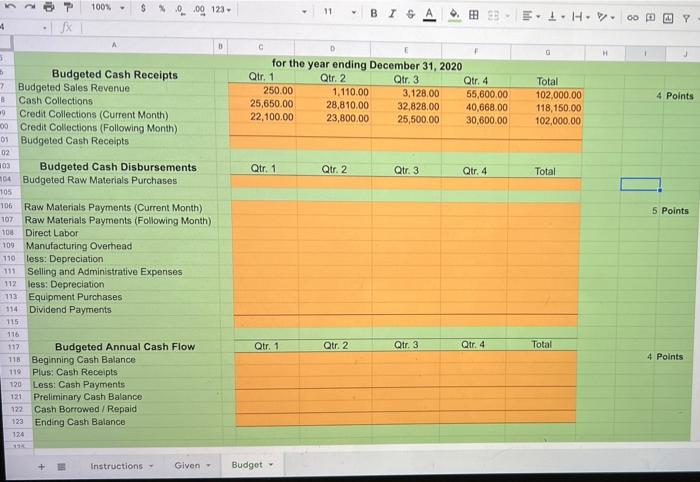The image size is (700, 482).
Task: Click the Merge cells icon
Action: point(493,16)
